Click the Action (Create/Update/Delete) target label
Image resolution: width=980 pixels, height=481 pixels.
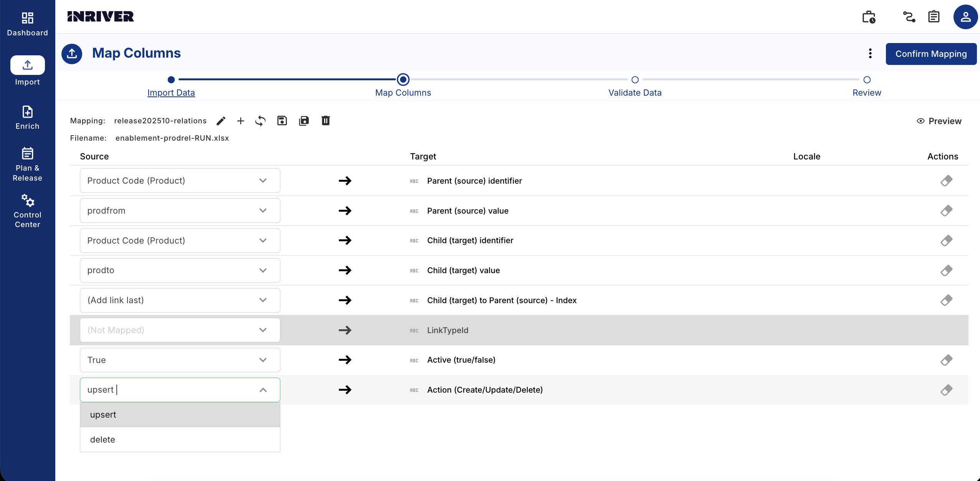click(x=485, y=390)
